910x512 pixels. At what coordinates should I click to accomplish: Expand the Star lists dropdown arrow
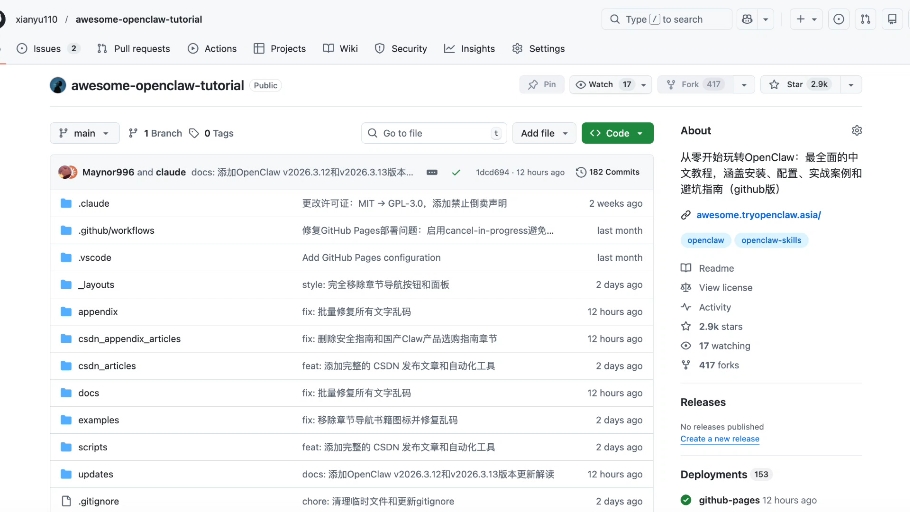tap(851, 85)
